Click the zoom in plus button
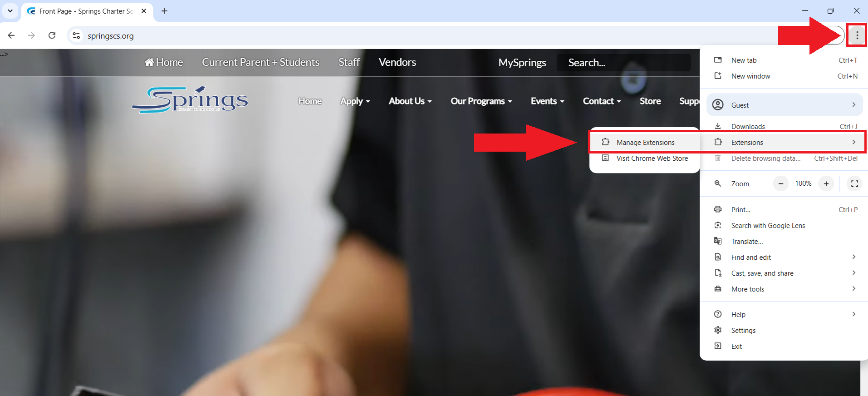Viewport: 868px width, 396px height. [x=826, y=183]
